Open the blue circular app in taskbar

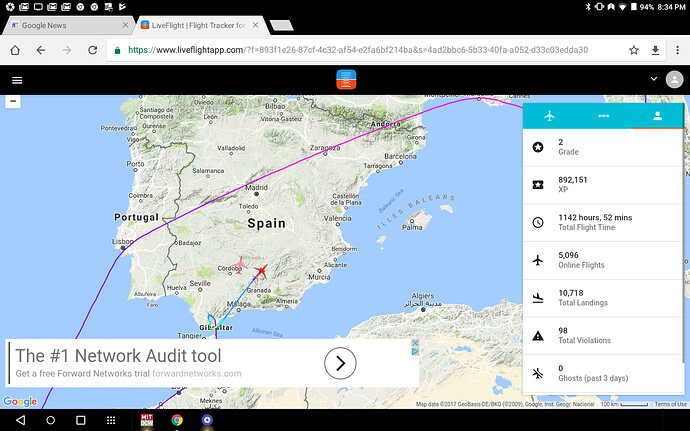[207, 420]
